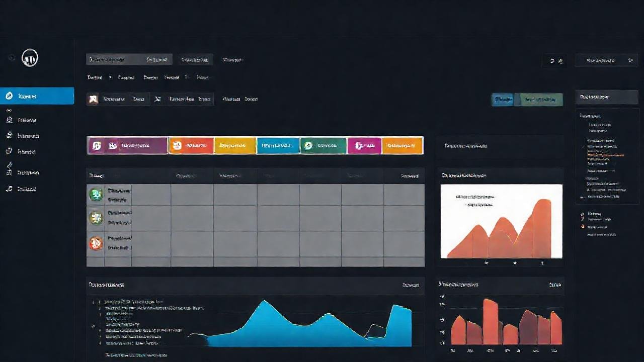Click the icon in the highlighted blue sidebar item

point(9,96)
